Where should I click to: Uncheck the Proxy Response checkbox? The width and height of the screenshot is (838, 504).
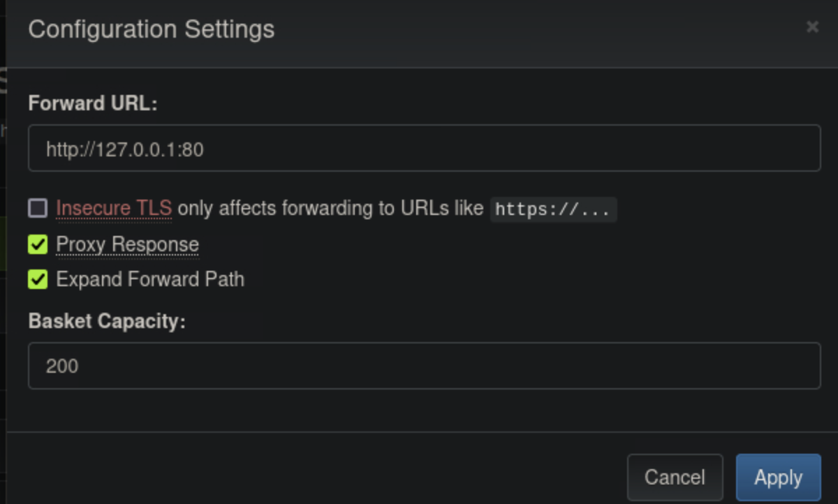(38, 244)
